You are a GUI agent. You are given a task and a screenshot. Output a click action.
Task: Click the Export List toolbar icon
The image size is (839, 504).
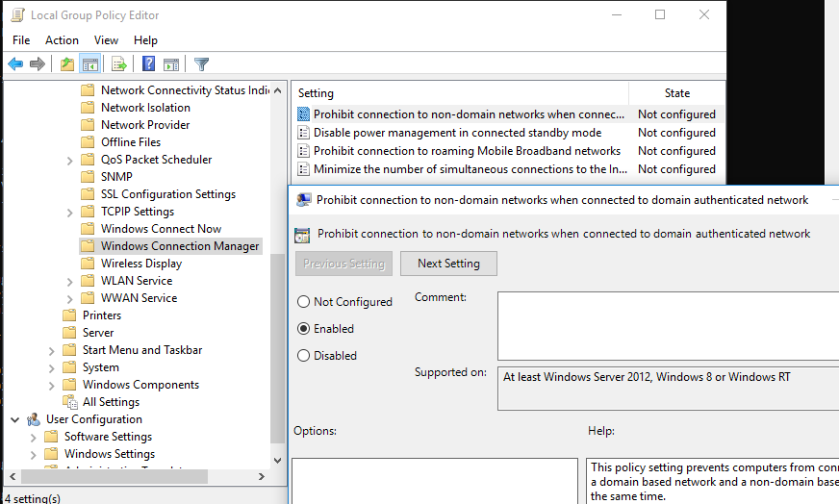[118, 64]
